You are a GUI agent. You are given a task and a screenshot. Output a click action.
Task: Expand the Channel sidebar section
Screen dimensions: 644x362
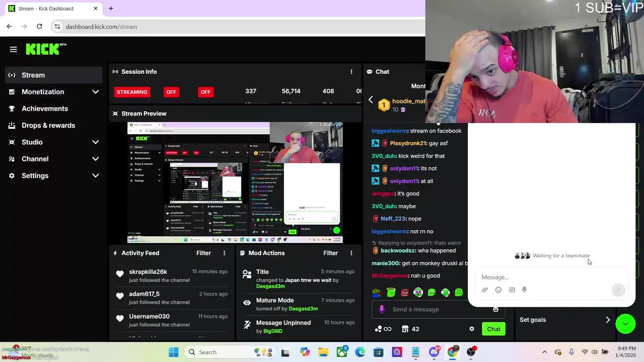tap(54, 159)
